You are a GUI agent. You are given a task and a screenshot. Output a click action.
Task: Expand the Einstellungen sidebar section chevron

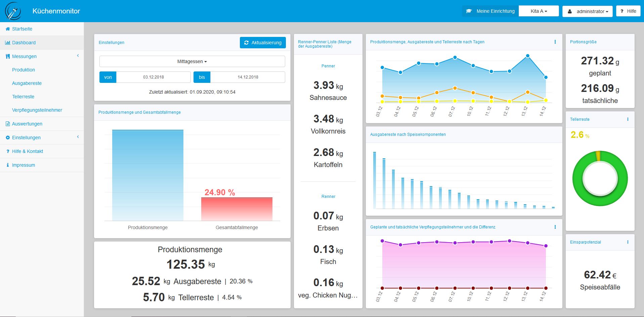pos(78,137)
